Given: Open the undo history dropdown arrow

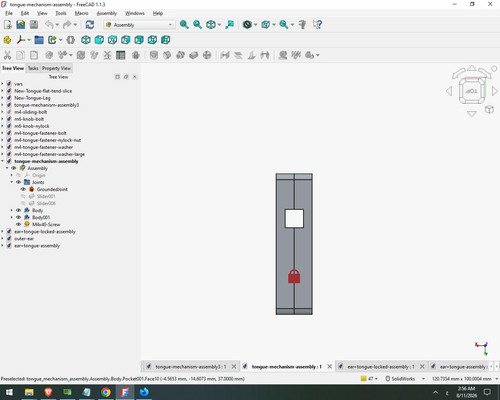Looking at the screenshot, I should pyautogui.click(x=57, y=25).
